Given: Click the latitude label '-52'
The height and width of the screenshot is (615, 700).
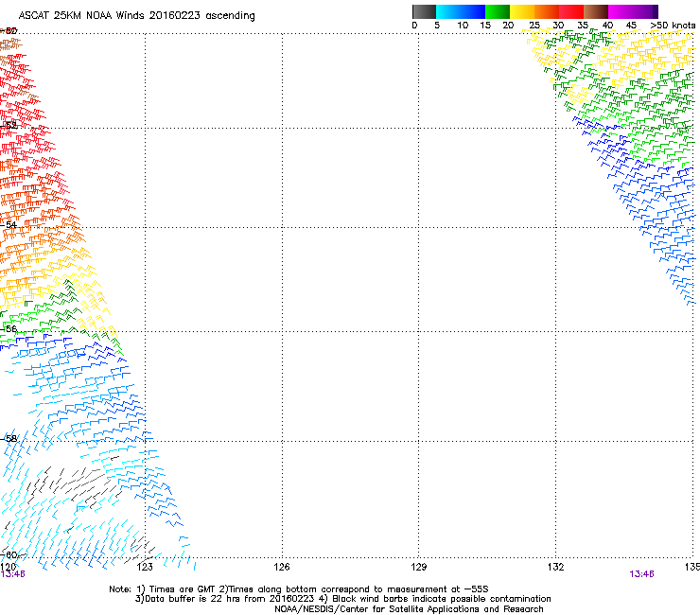Looking at the screenshot, I should [9, 126].
